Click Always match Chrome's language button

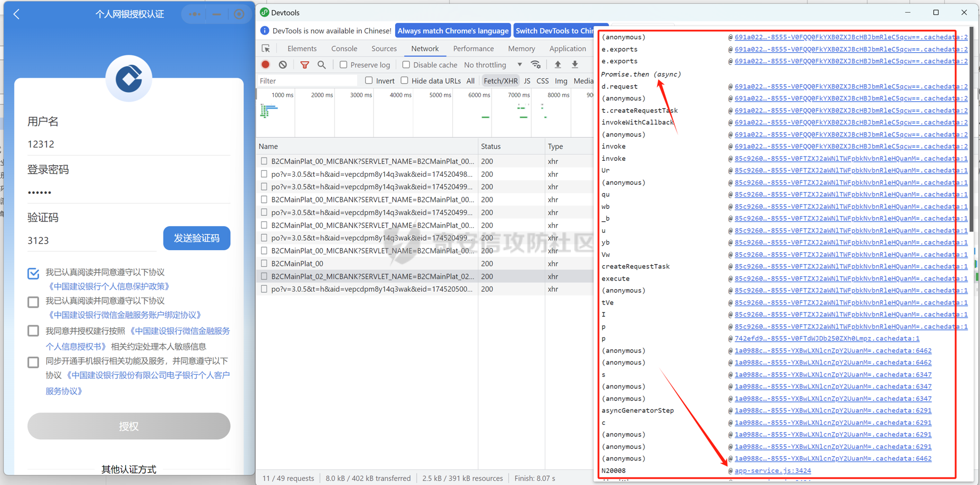tap(453, 31)
